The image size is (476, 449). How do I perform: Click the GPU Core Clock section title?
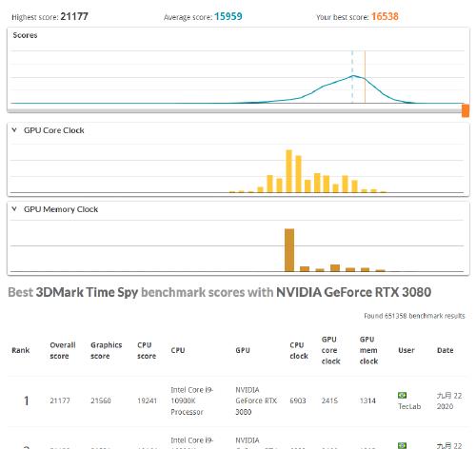[x=54, y=130]
